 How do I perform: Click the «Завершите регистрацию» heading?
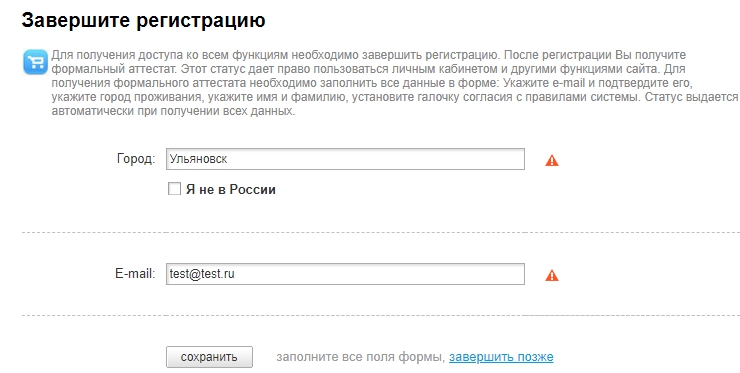[x=143, y=20]
